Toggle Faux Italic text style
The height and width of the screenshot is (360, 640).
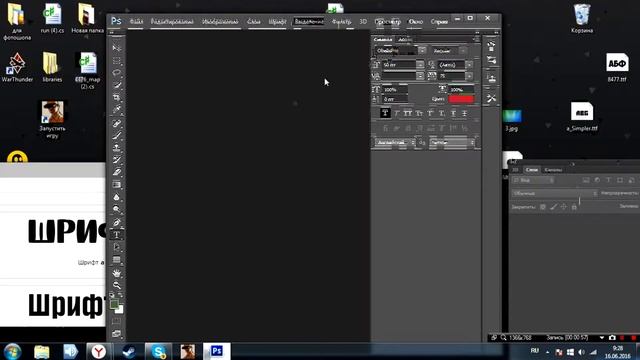click(396, 113)
